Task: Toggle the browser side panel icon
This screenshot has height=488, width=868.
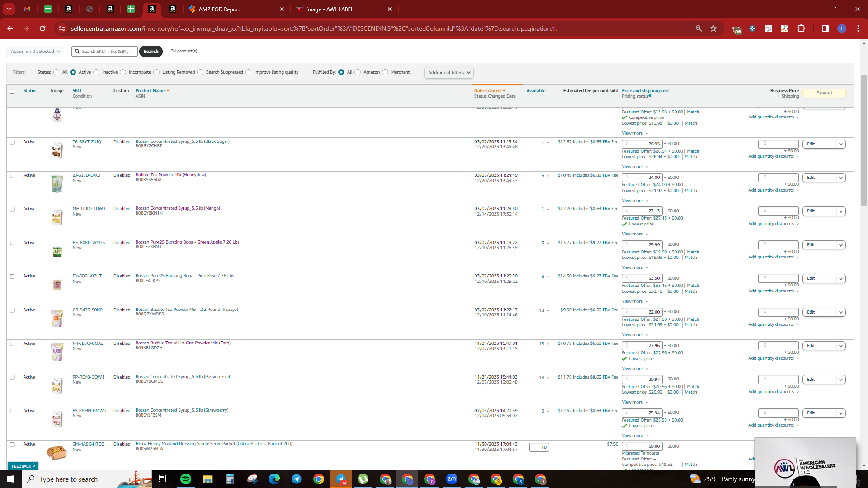Action: [826, 28]
